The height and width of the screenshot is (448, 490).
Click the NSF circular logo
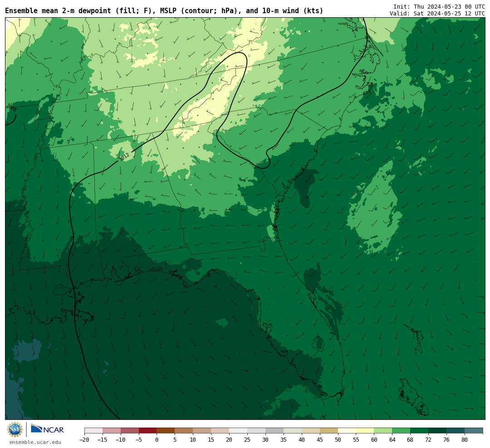pyautogui.click(x=15, y=429)
